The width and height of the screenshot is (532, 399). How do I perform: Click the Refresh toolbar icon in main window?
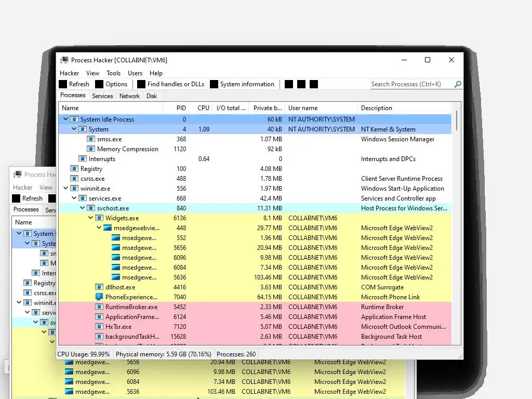[63, 84]
